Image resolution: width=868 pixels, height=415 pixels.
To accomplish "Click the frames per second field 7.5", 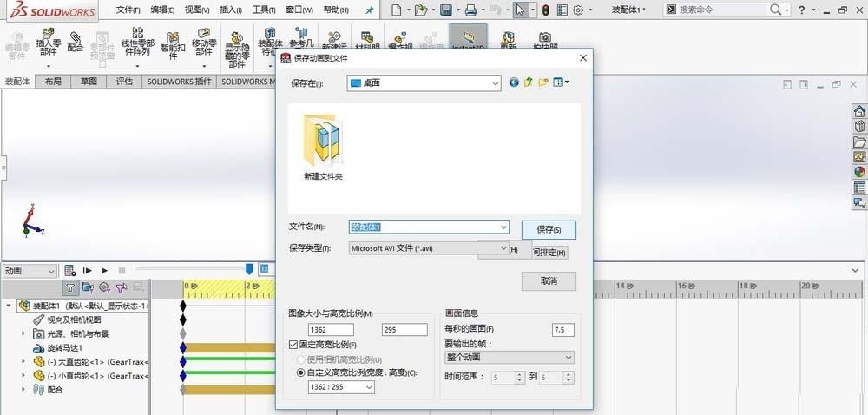I will tap(563, 330).
